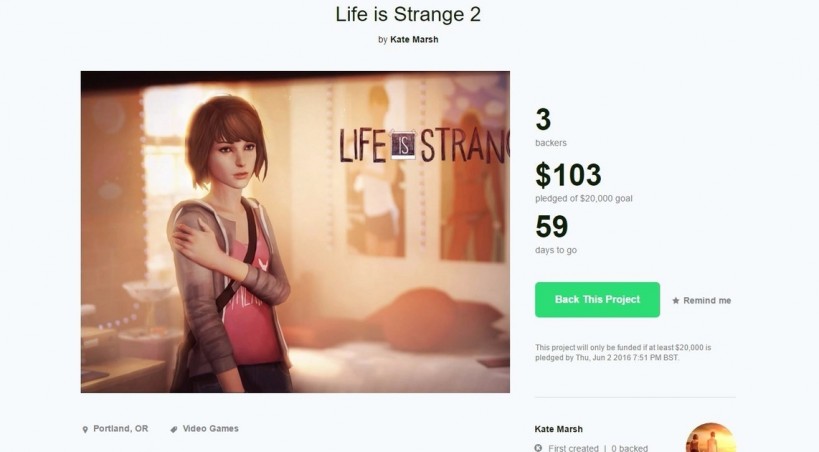The image size is (819, 452).
Task: Click the project video thumbnail image
Action: click(295, 232)
